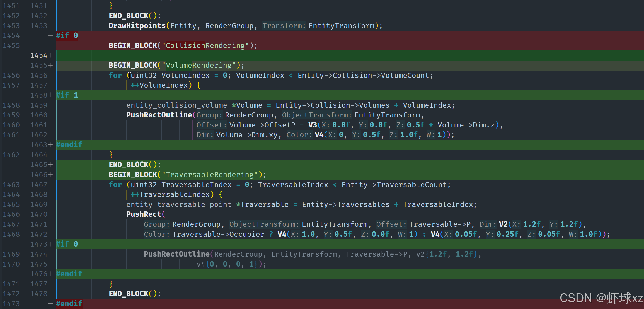Click the PushRectOutline call on line 1460
Image resolution: width=644 pixels, height=309 pixels.
159,115
